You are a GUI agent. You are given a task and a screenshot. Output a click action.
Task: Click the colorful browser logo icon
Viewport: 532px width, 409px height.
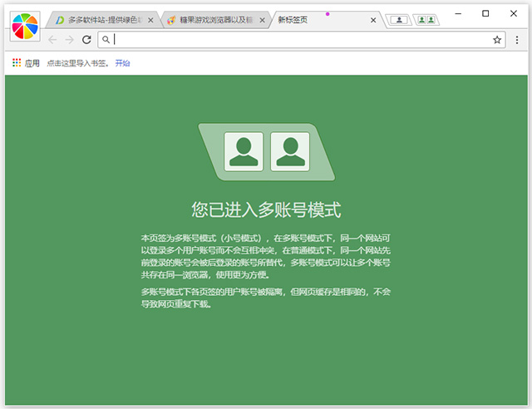tap(25, 26)
